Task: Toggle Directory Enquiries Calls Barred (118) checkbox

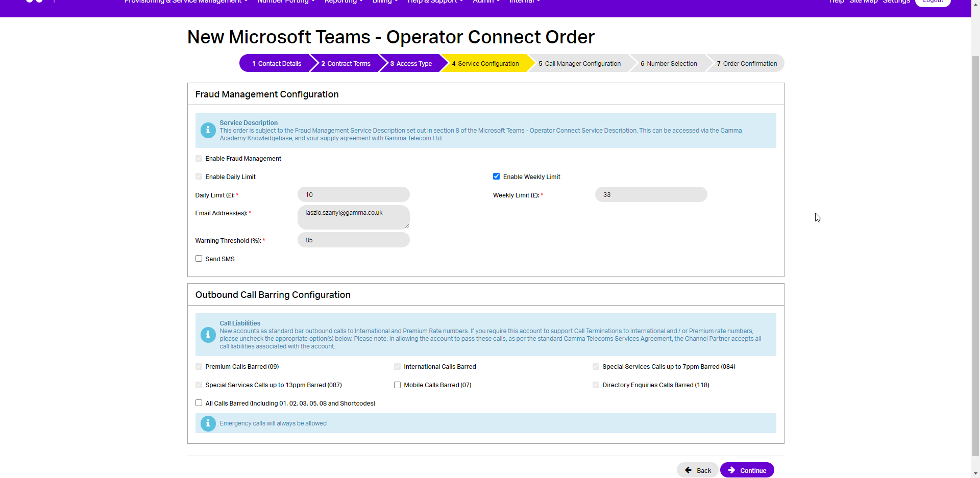Action: click(x=596, y=385)
